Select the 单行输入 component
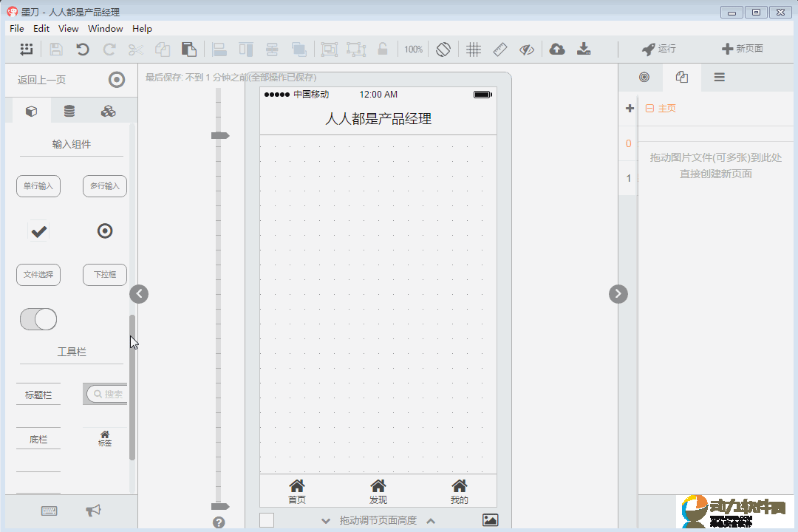This screenshot has height=532, width=798. click(38, 186)
